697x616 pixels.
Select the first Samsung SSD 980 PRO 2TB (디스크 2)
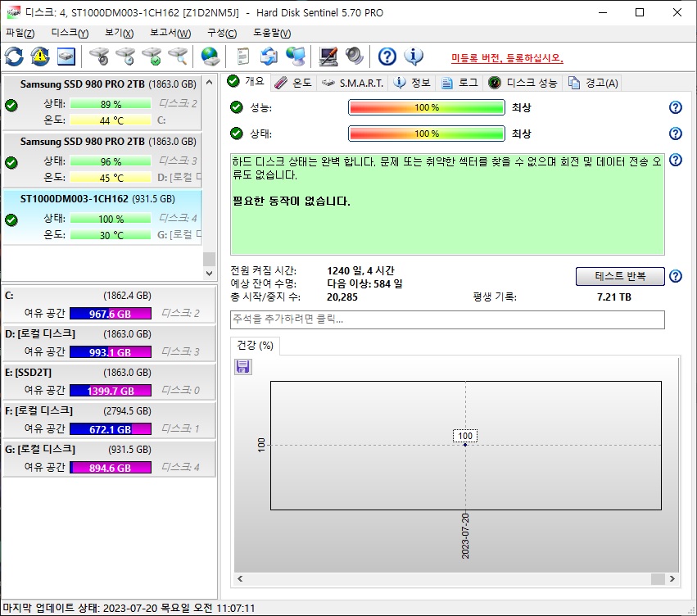click(x=102, y=102)
